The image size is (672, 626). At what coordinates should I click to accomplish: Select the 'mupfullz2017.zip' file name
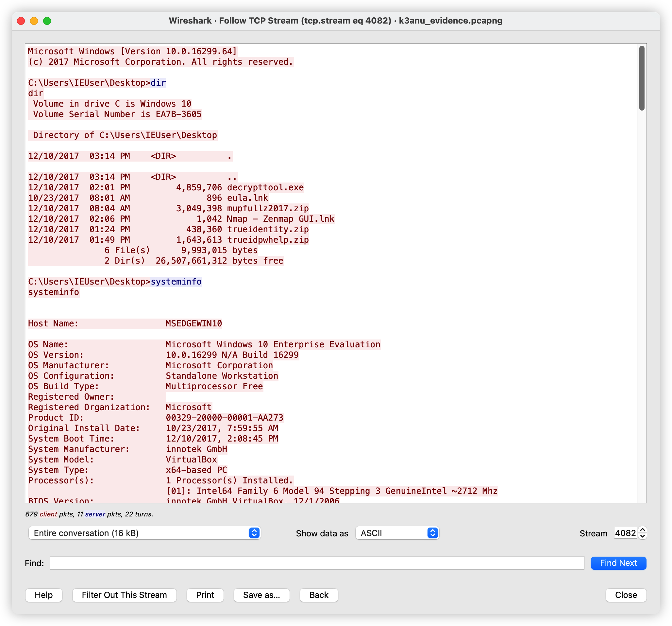click(268, 208)
